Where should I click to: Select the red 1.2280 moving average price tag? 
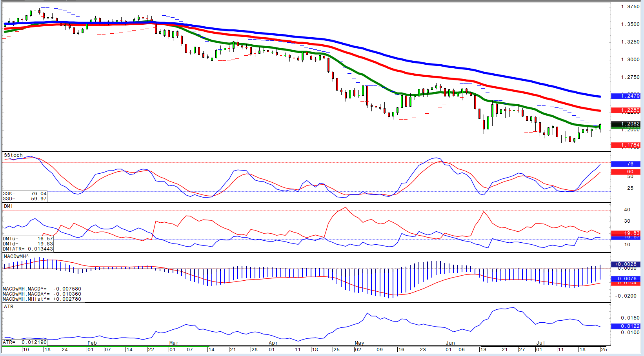(626, 110)
